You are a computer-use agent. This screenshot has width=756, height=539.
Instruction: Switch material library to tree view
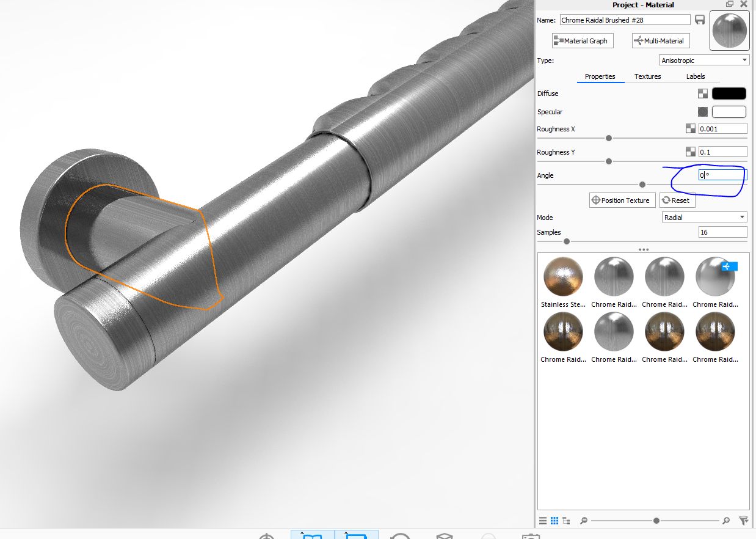pyautogui.click(x=565, y=520)
